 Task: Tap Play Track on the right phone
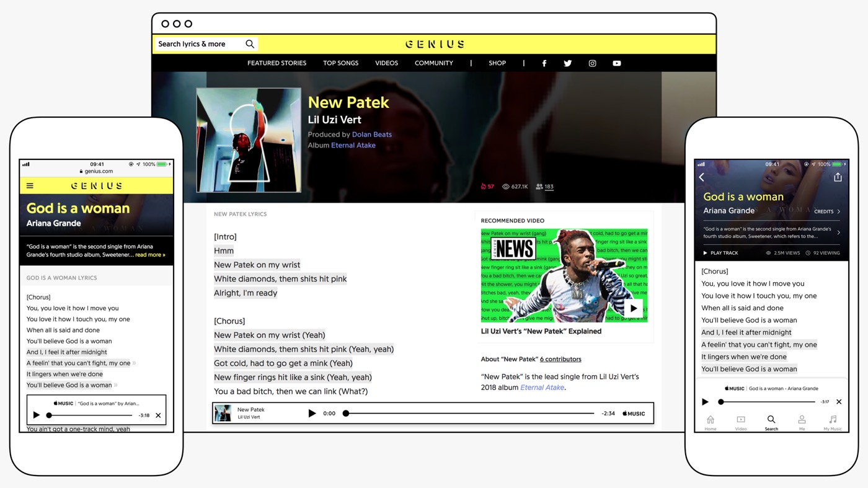(720, 253)
